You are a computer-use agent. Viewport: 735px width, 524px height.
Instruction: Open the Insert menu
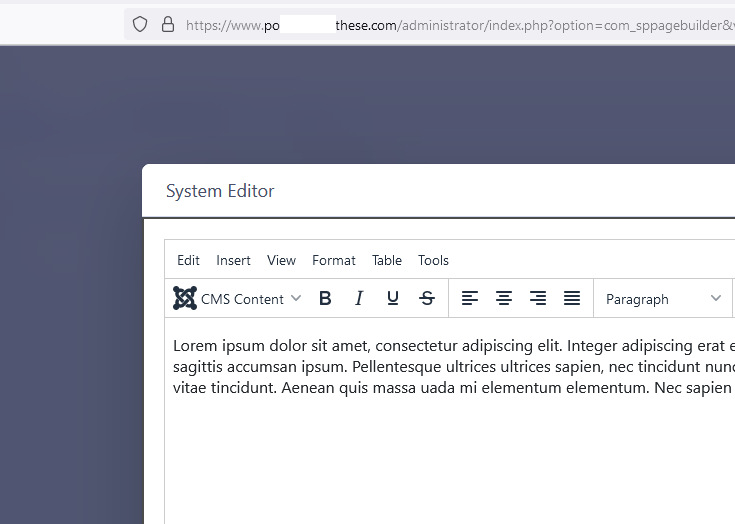click(233, 260)
